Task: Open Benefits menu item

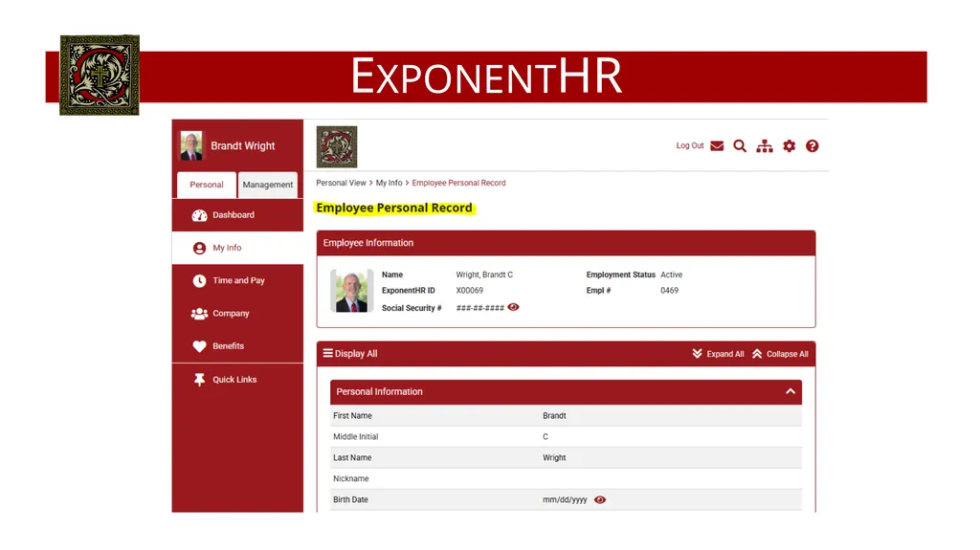Action: tap(237, 346)
